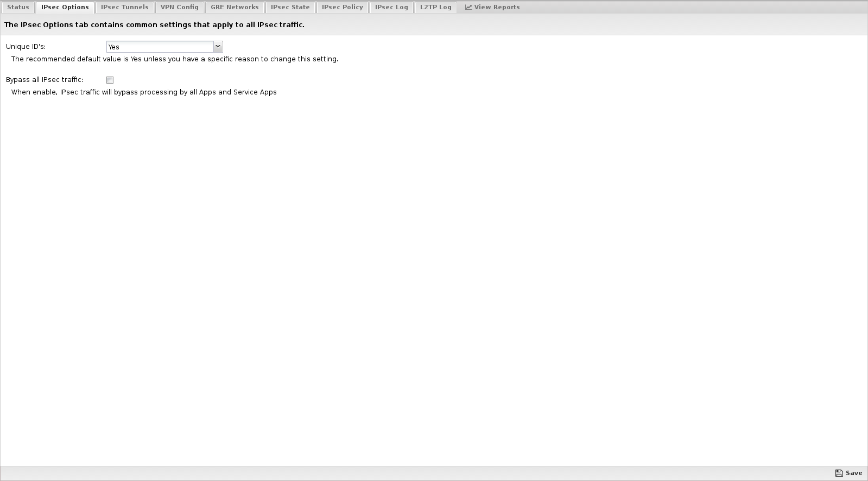Image resolution: width=868 pixels, height=481 pixels.
Task: Click the IPsec Options tab description heading
Action: (x=154, y=24)
